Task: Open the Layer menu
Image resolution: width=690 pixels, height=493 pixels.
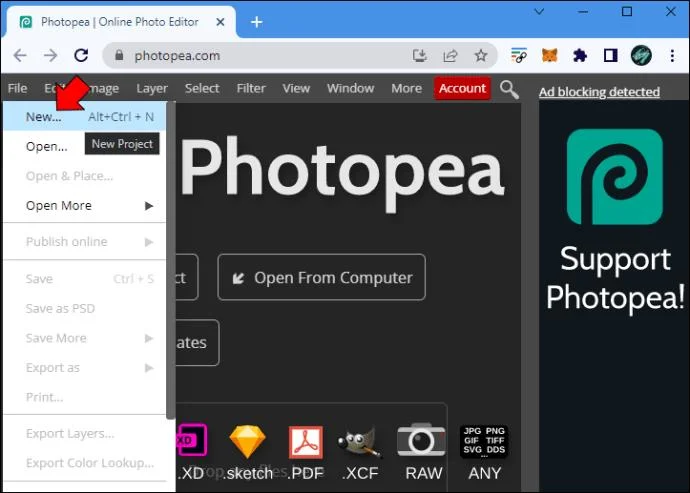Action: pos(152,88)
